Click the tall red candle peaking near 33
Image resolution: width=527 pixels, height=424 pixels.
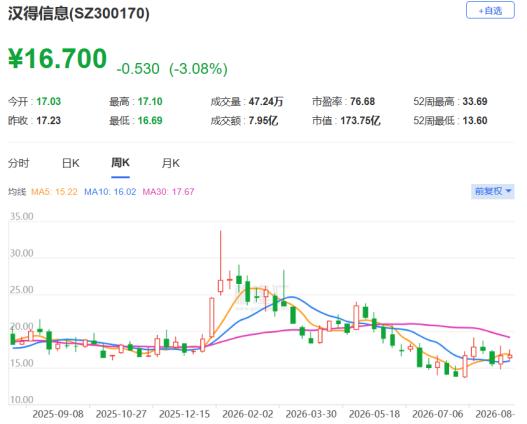point(220,263)
